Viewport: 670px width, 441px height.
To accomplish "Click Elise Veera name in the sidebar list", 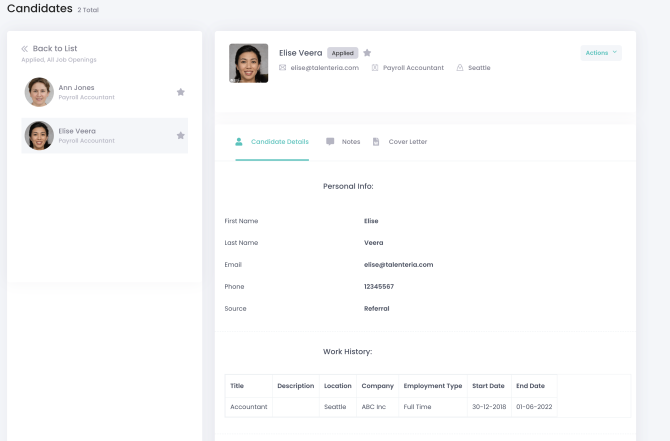I will tap(77, 131).
